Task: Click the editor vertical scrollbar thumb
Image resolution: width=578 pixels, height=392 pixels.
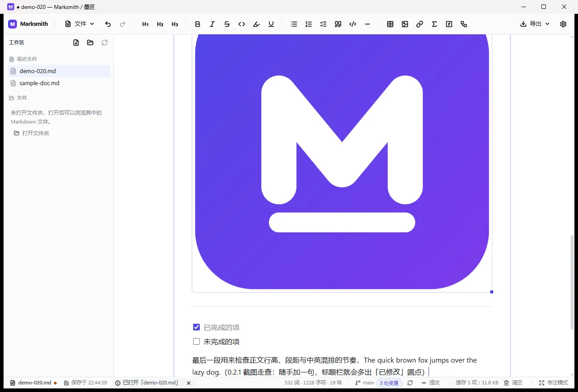Action: 572,282
